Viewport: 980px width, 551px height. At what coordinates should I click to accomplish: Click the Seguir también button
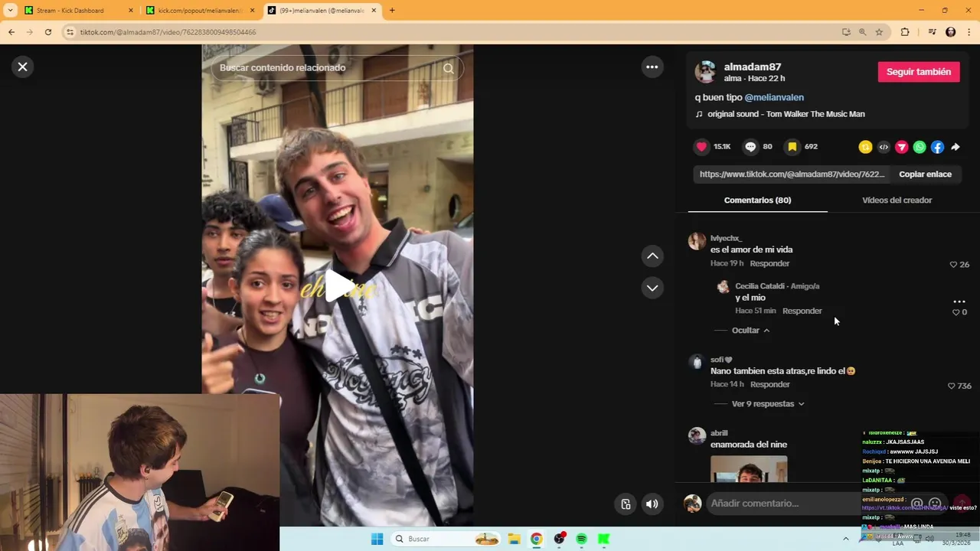coord(919,72)
